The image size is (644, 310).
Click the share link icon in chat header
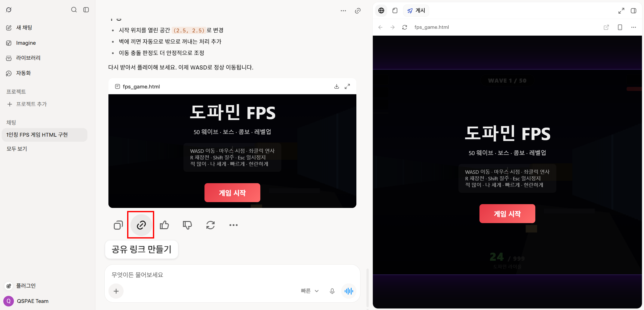tap(358, 11)
